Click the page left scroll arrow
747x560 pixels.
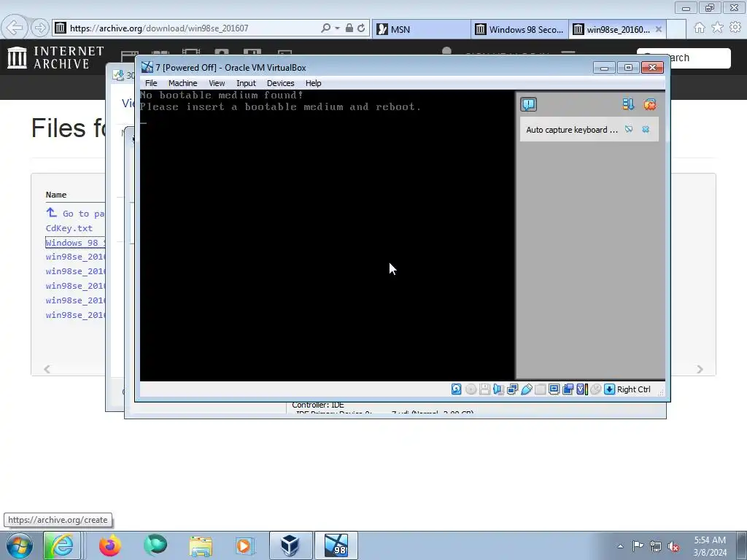[x=47, y=369]
